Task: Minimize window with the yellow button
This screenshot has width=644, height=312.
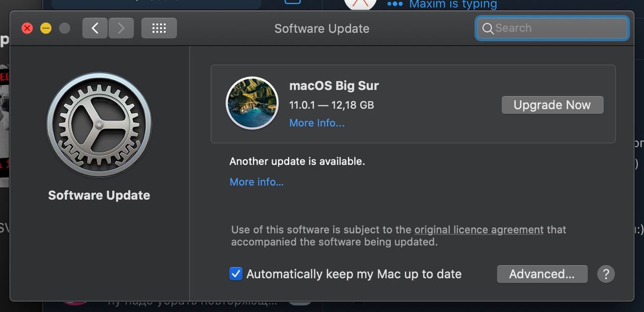Action: coord(46,28)
